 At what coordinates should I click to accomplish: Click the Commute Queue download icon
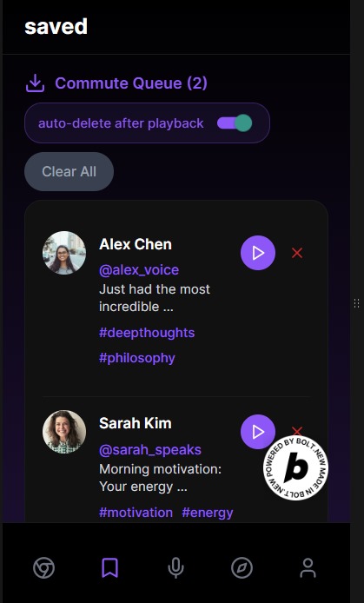pos(36,83)
